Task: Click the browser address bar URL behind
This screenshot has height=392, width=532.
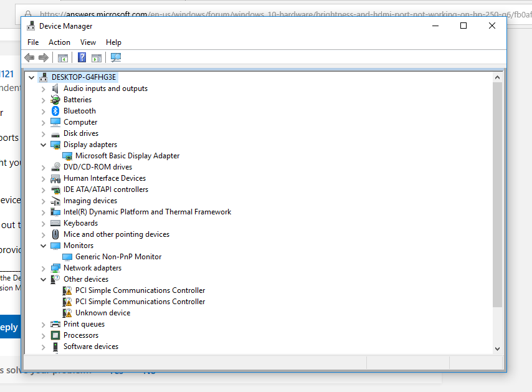Action: click(285, 14)
